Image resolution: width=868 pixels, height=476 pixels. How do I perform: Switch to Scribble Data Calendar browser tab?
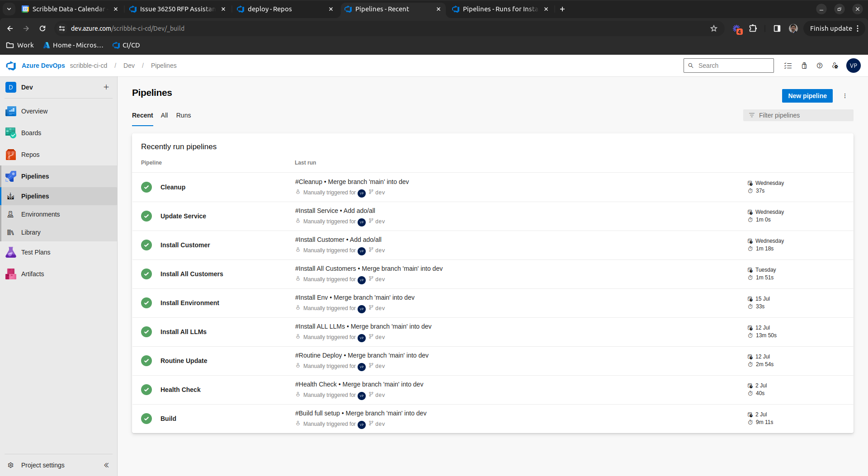pyautogui.click(x=69, y=9)
